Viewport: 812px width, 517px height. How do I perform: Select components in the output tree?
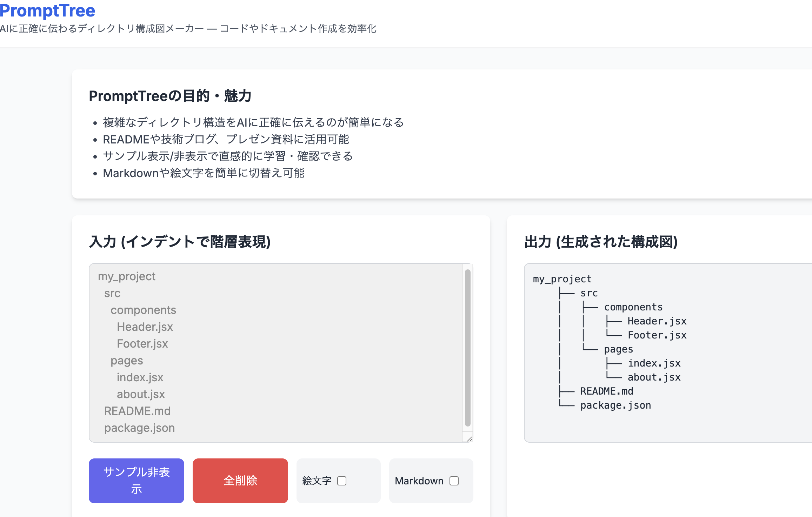coord(633,307)
